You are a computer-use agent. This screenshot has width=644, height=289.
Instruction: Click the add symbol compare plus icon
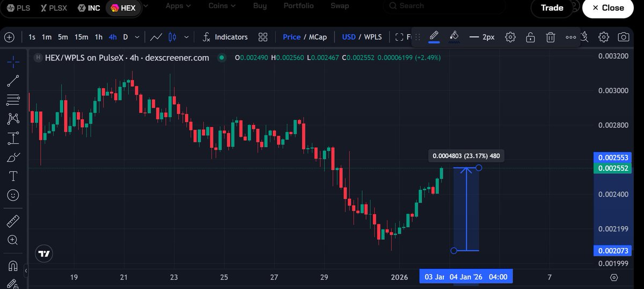9,37
